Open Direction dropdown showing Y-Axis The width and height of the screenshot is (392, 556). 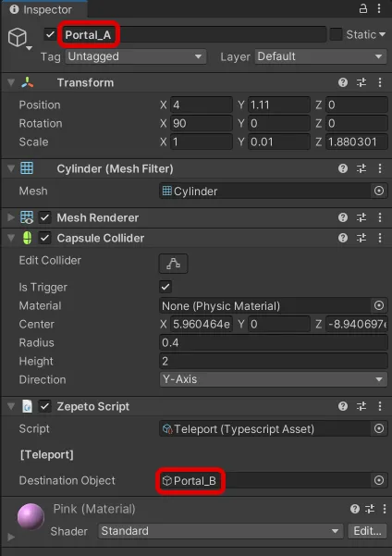pyautogui.click(x=274, y=379)
